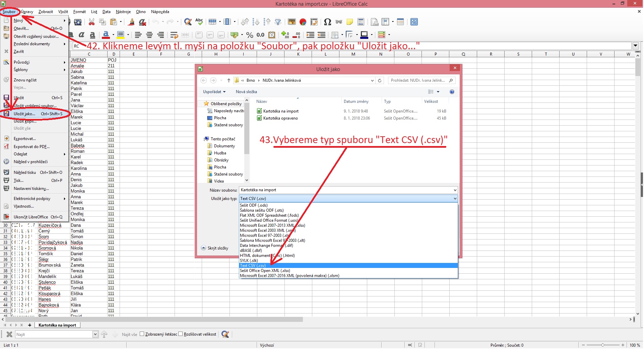Click the Prohledat search field in the dialog

click(x=422, y=80)
